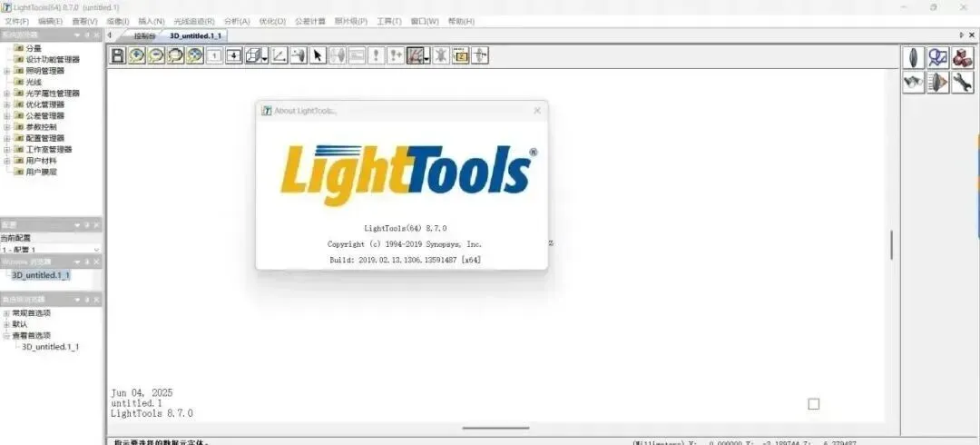
Task: Collapse the 查看首选项 preferences node
Action: pos(7,335)
